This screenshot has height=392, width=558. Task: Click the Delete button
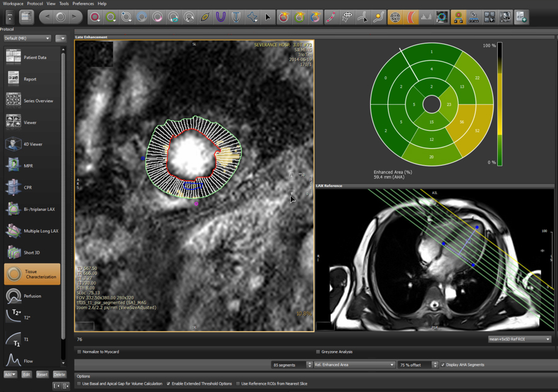click(x=59, y=375)
